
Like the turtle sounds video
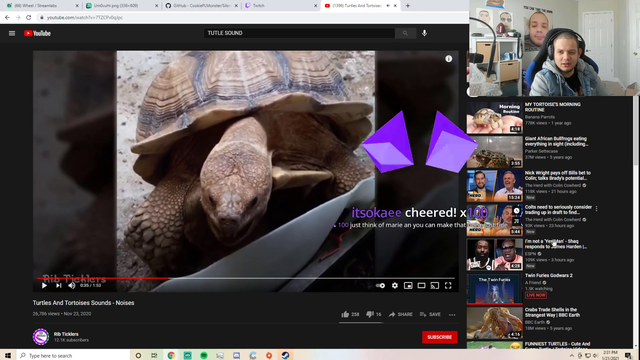[x=350, y=314]
